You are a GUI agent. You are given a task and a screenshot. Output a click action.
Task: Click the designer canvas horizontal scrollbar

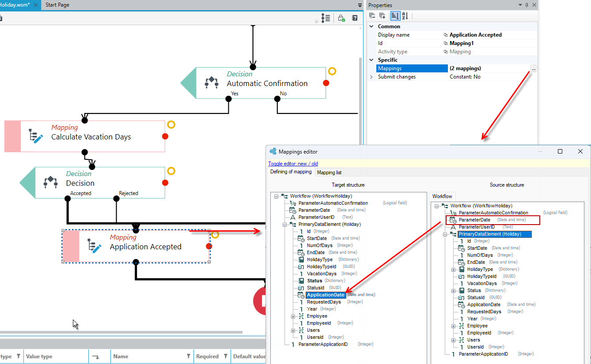click(121, 332)
